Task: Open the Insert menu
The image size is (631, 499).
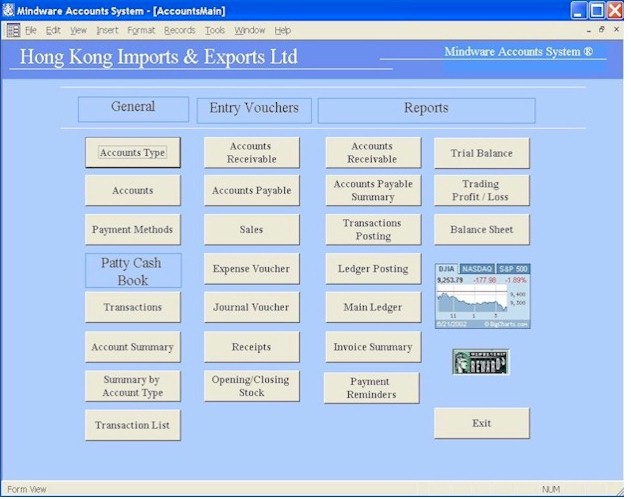Action: [107, 31]
